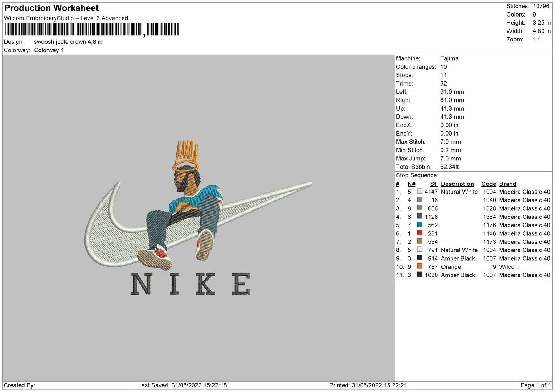Screen dimensions: 555x392
Task: Click the gray swatch in stop 2
Action: (x=420, y=200)
